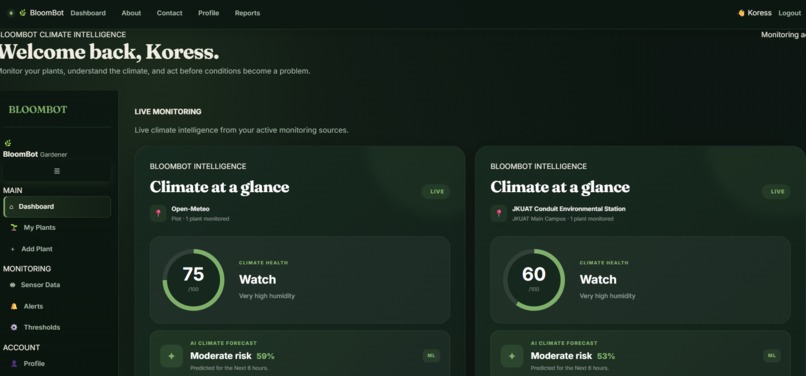Click the LIVE badge on JKUAT station card
The width and height of the screenshot is (806, 376).
tap(776, 192)
